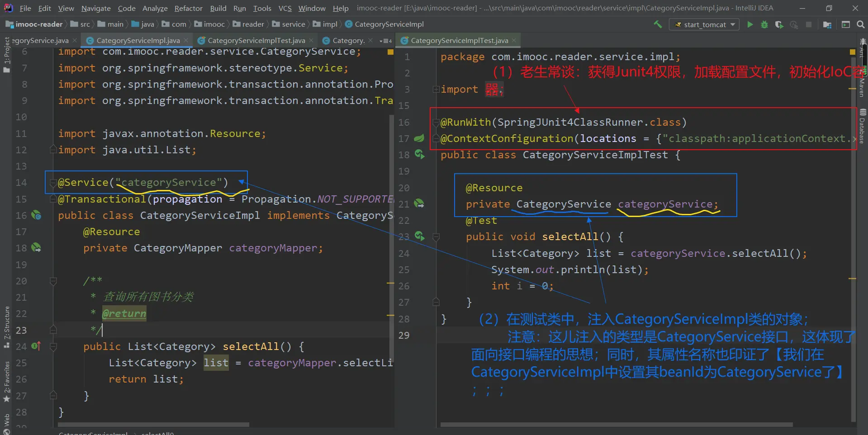Run with Coverage via the shield icon

tap(779, 24)
